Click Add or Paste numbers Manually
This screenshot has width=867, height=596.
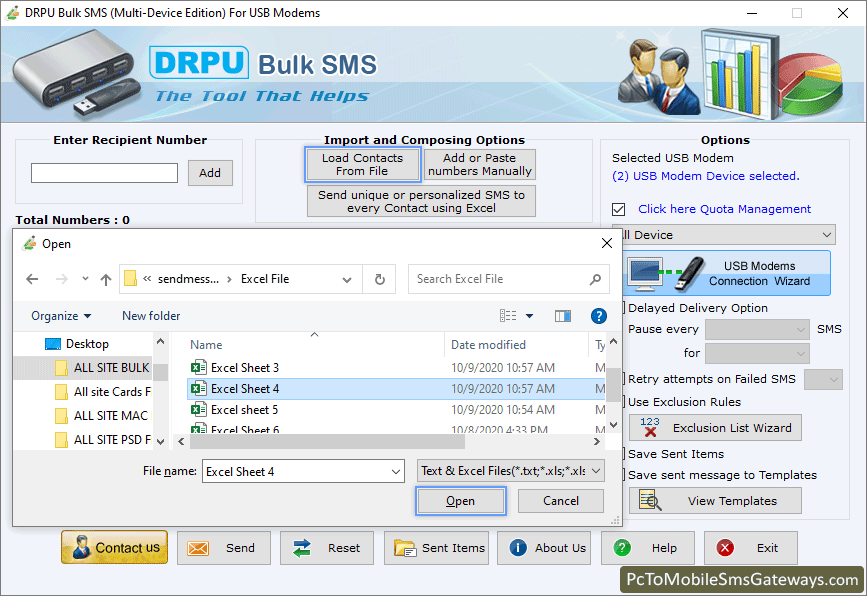point(479,165)
